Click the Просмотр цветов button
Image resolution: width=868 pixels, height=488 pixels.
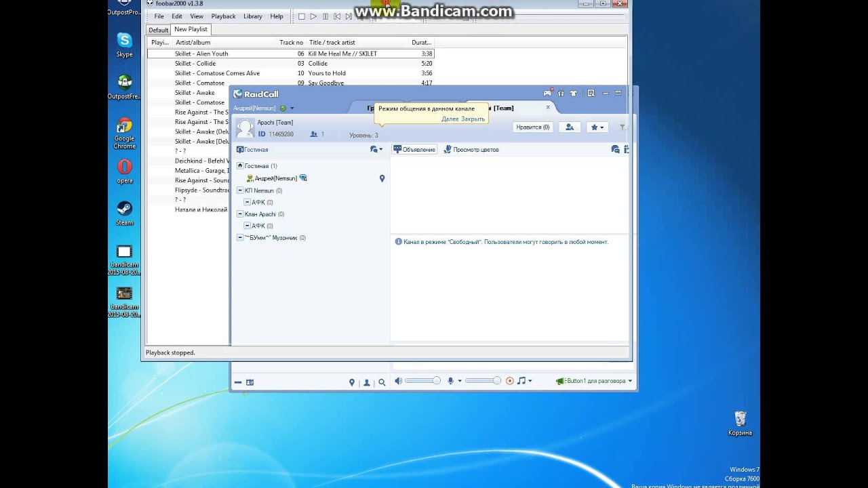(x=471, y=149)
